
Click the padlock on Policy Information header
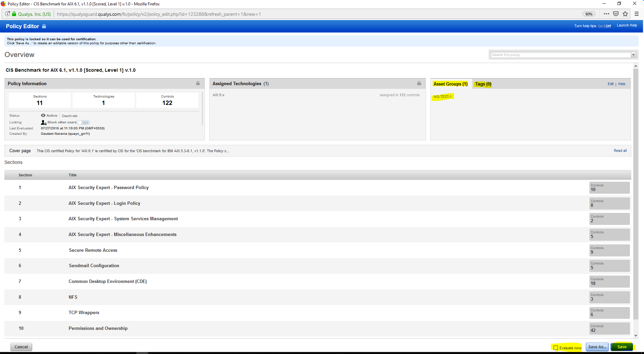click(198, 83)
